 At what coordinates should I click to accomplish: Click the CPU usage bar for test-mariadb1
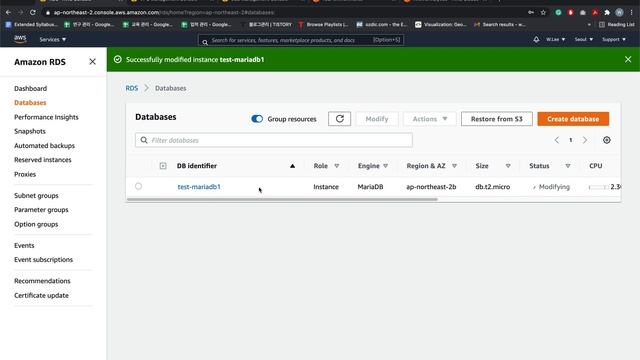click(x=598, y=187)
